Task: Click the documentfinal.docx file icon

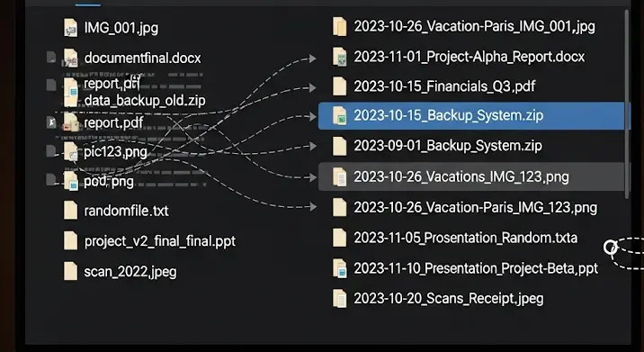Action: pos(71,58)
